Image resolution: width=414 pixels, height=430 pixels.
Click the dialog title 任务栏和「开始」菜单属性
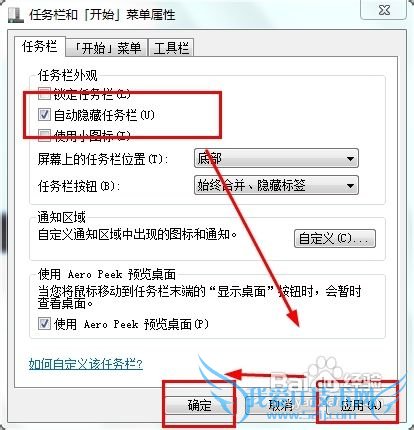click(102, 15)
